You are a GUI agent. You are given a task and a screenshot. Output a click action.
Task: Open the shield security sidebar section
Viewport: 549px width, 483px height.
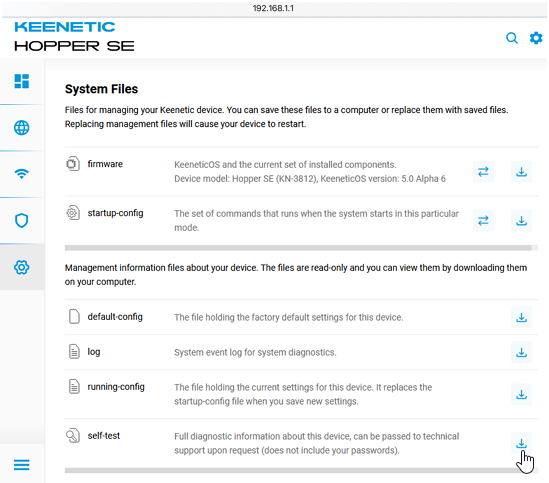pyautogui.click(x=21, y=221)
